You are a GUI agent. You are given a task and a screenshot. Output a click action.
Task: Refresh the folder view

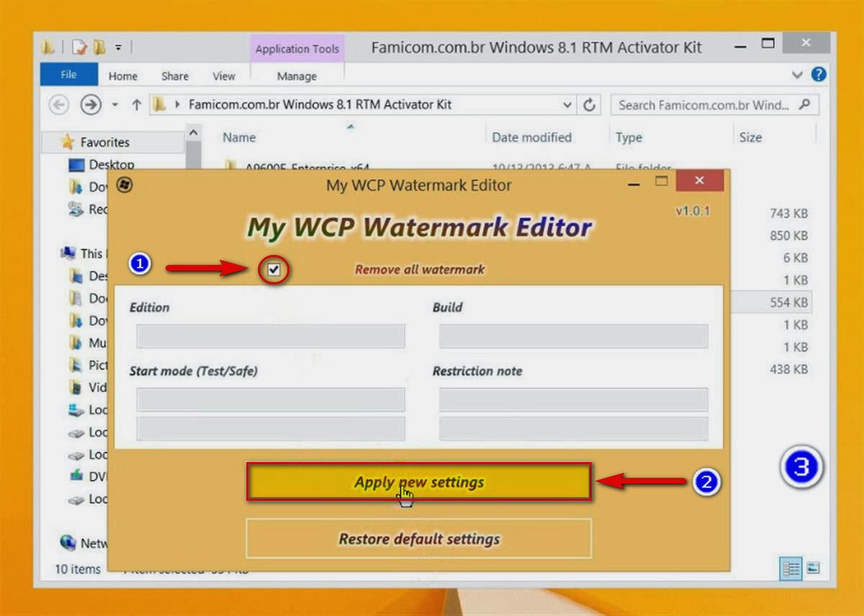click(590, 104)
